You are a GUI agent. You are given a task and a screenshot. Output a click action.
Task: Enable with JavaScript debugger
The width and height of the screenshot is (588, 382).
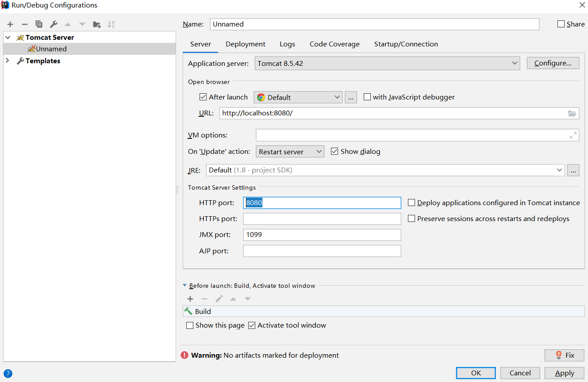[x=367, y=97]
